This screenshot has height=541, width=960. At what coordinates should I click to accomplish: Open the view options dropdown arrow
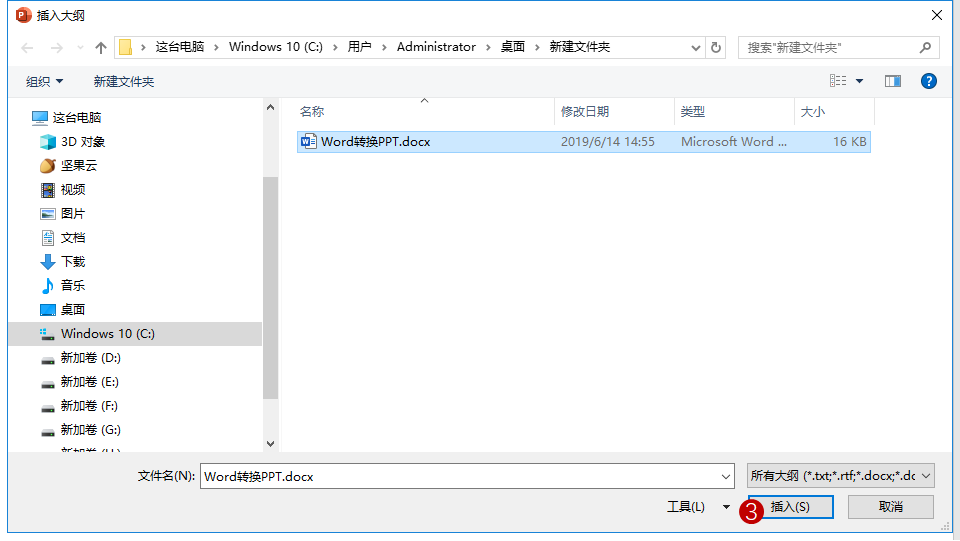[x=860, y=81]
